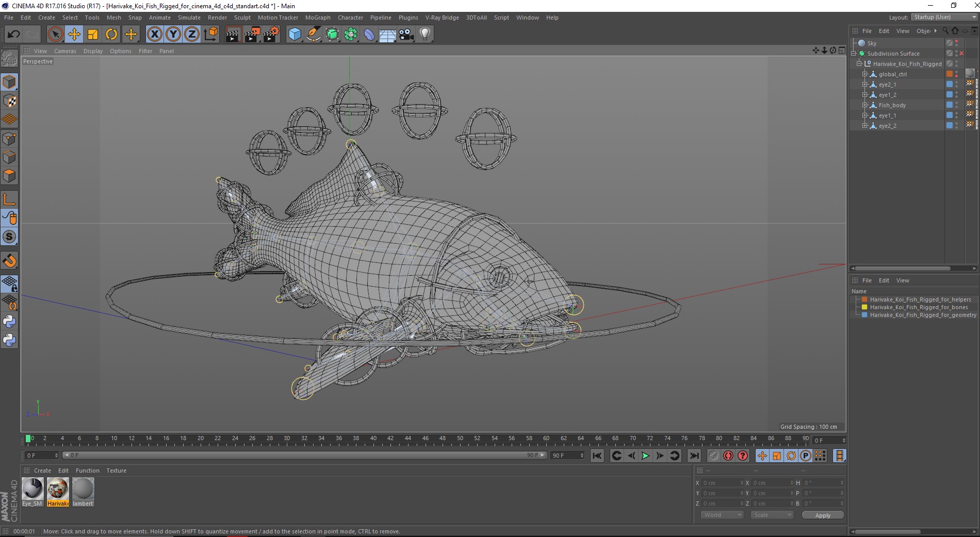The image size is (980, 537).
Task: Expand the global_ctrl object
Action: click(x=865, y=74)
